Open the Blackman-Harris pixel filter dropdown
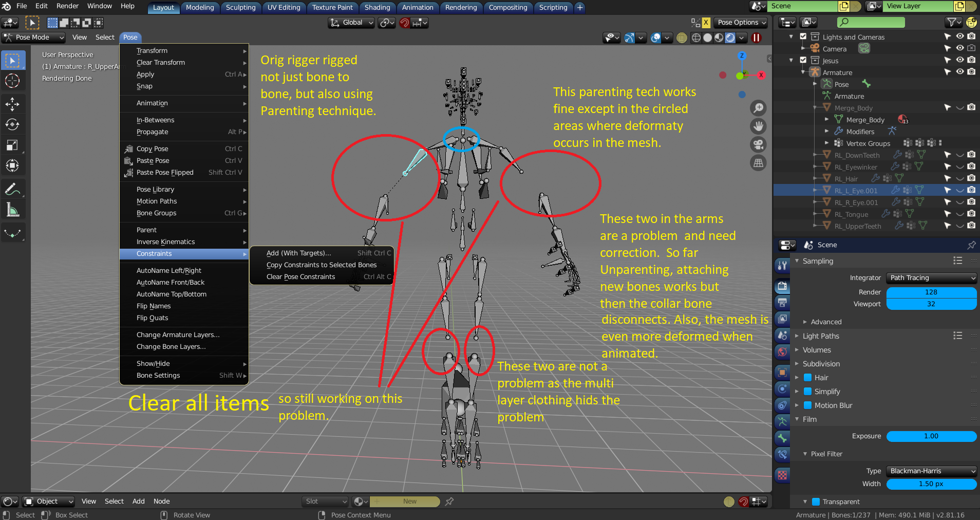Viewport: 980px width, 520px height. 931,471
